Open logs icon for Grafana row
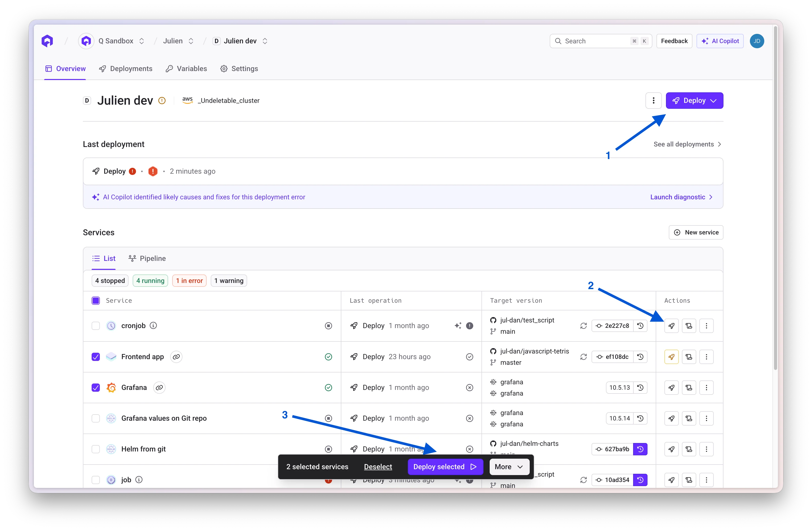 pyautogui.click(x=689, y=387)
